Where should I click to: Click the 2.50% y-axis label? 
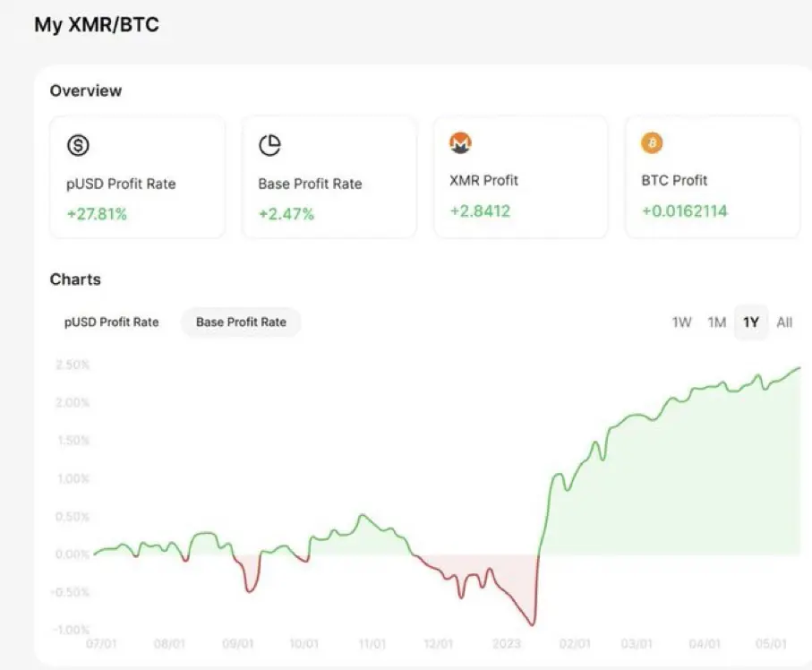(72, 365)
